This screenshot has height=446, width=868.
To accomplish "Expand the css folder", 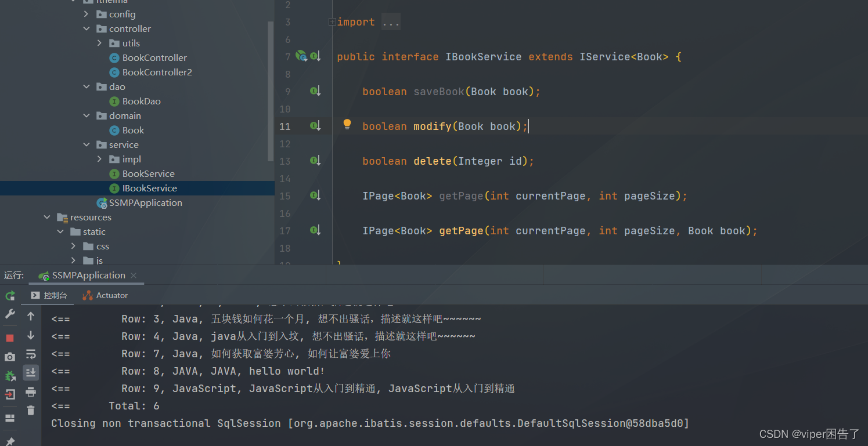I will pos(73,246).
